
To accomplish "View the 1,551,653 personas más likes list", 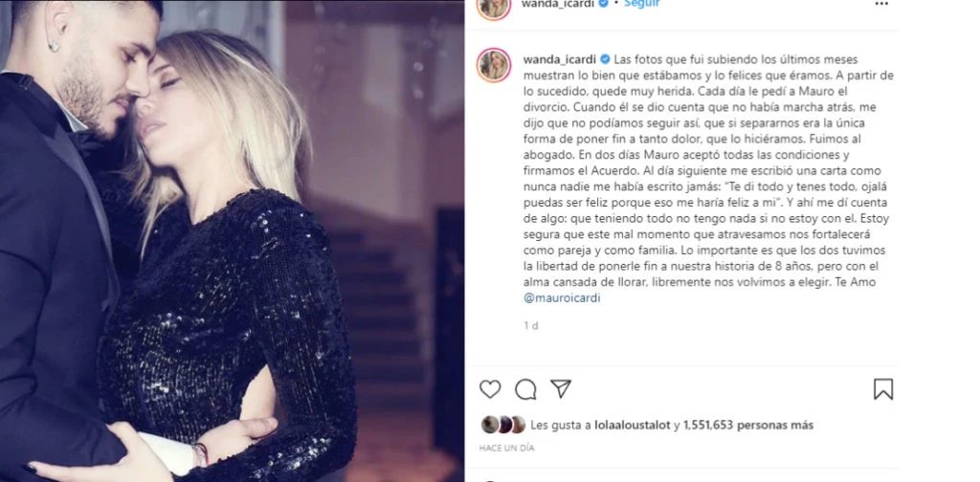I will click(748, 426).
